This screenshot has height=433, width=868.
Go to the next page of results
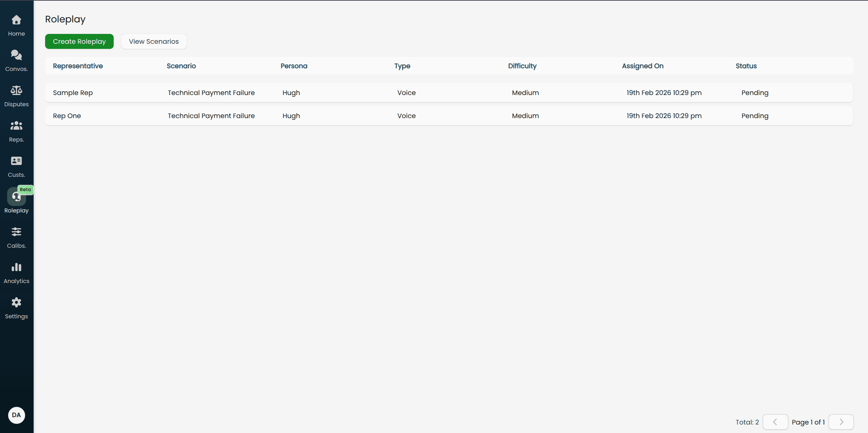pos(841,422)
